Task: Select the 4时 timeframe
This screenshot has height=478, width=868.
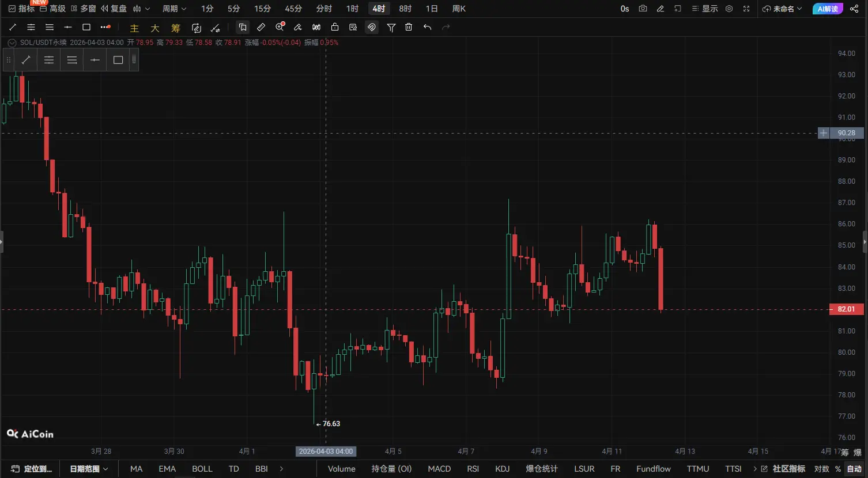Action: [379, 9]
